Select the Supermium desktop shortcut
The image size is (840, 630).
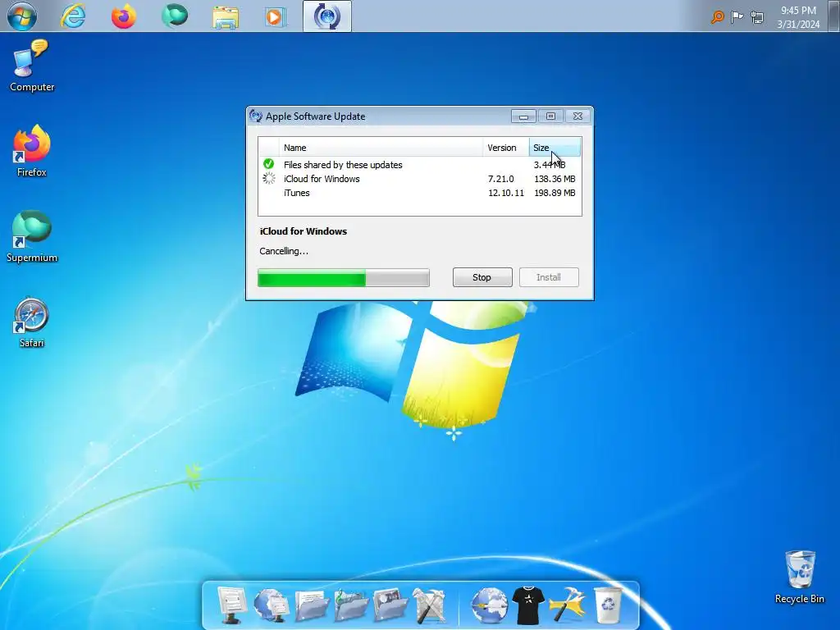point(32,236)
